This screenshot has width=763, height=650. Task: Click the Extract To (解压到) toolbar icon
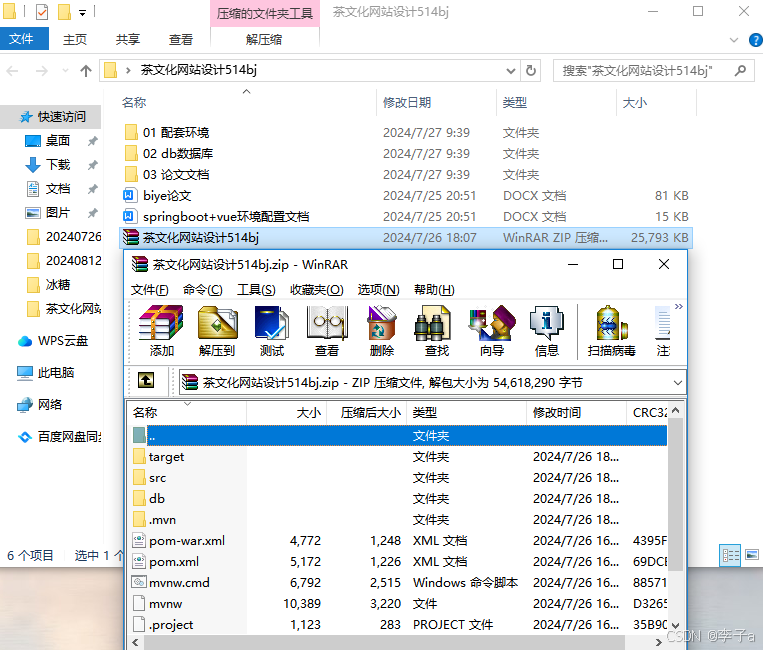pyautogui.click(x=217, y=331)
